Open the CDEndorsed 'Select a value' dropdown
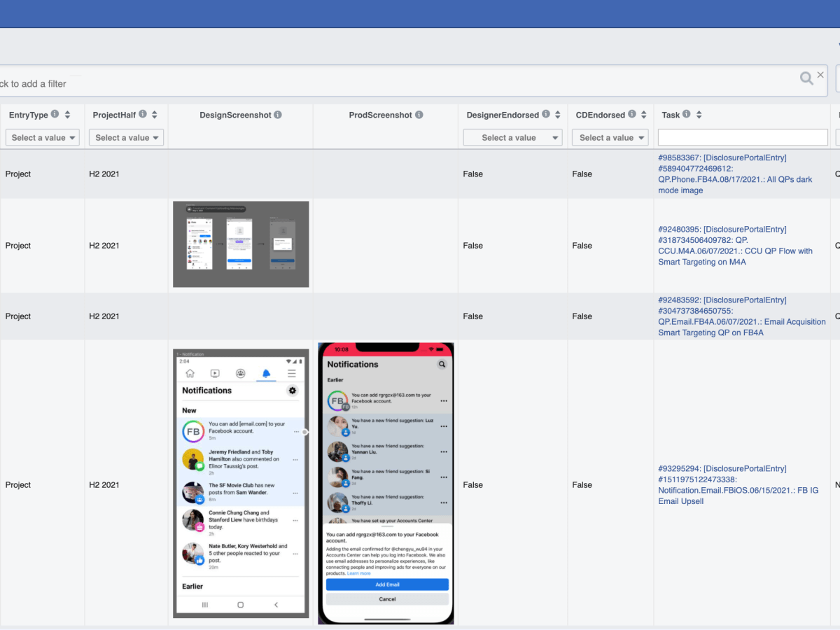Screen dimensions: 840x630 [x=610, y=137]
